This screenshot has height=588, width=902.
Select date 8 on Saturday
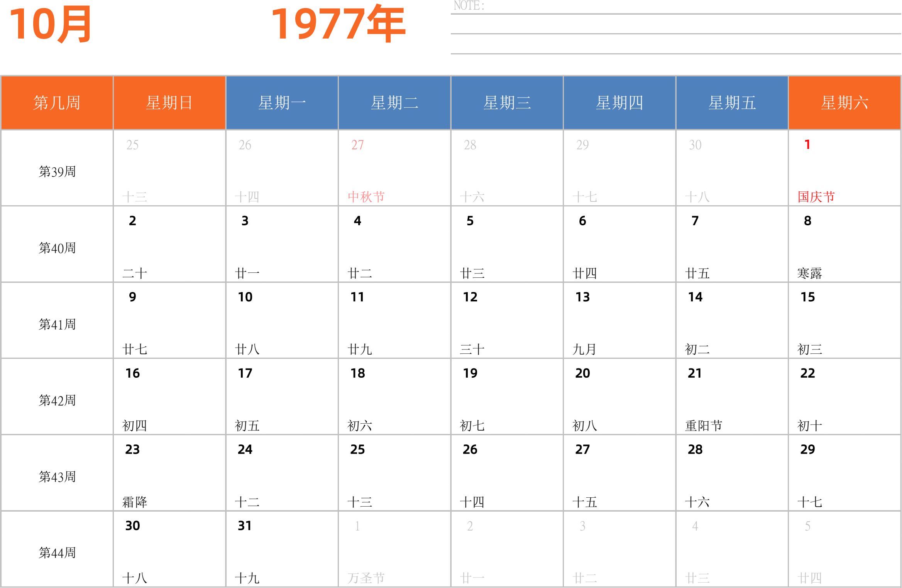coord(808,221)
